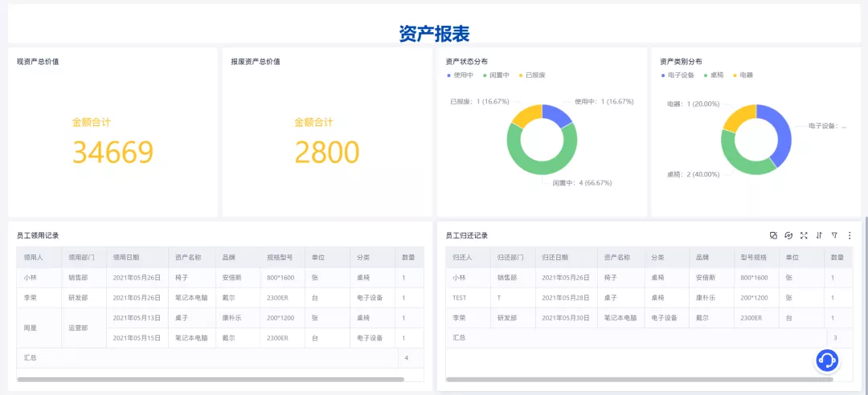Click the 电器: 1 (20.00%) pie label
Screen dimensions: 868x395
click(693, 104)
